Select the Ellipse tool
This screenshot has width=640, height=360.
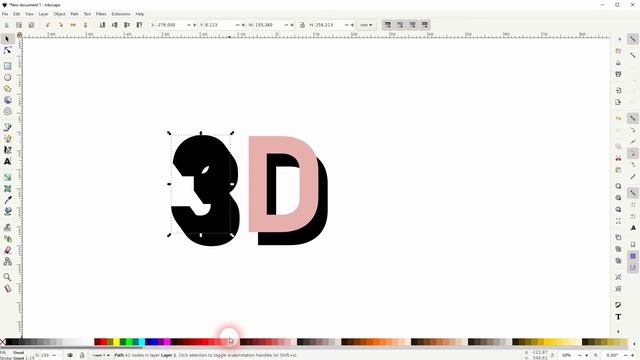(7, 77)
